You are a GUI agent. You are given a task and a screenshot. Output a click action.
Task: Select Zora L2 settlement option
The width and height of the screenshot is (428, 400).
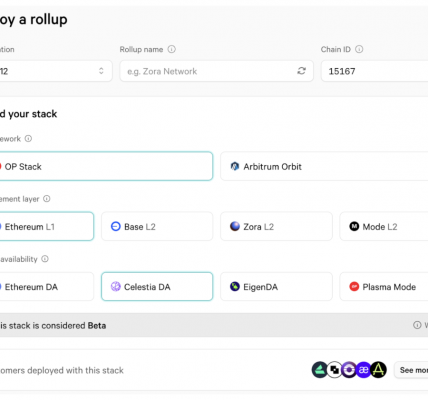[x=276, y=226]
